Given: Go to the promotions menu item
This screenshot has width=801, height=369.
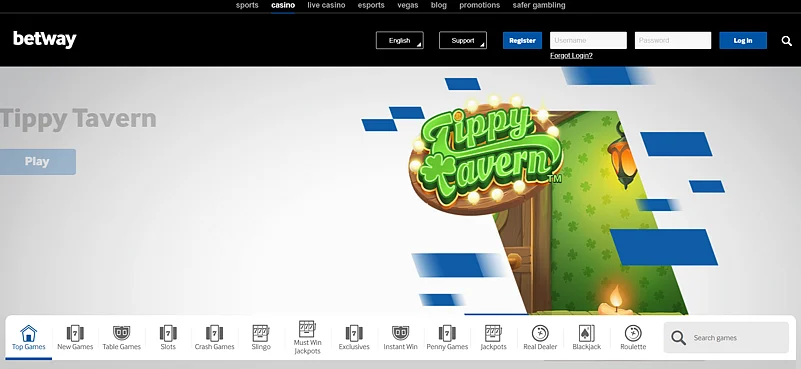Looking at the screenshot, I should click(x=480, y=5).
